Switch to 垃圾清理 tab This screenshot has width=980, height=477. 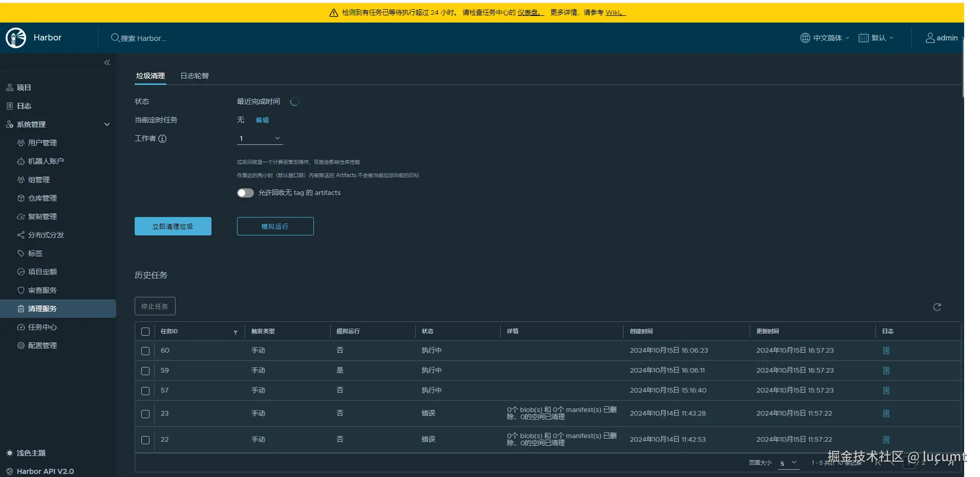(x=151, y=76)
